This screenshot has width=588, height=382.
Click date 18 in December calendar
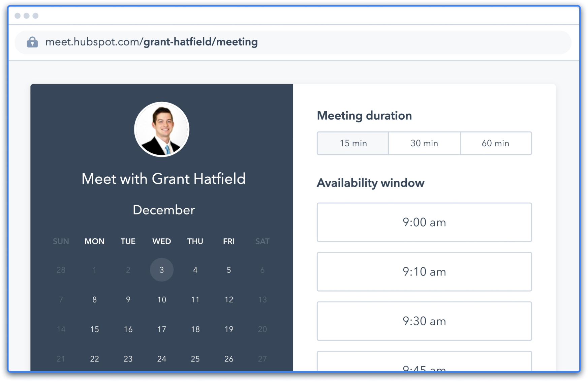(195, 329)
